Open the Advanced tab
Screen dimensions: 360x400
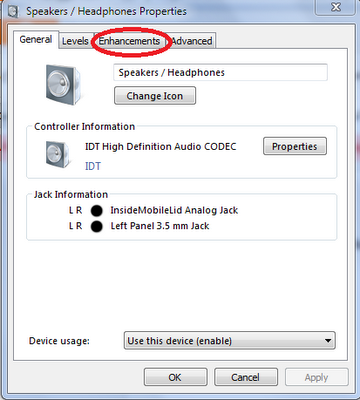[192, 41]
